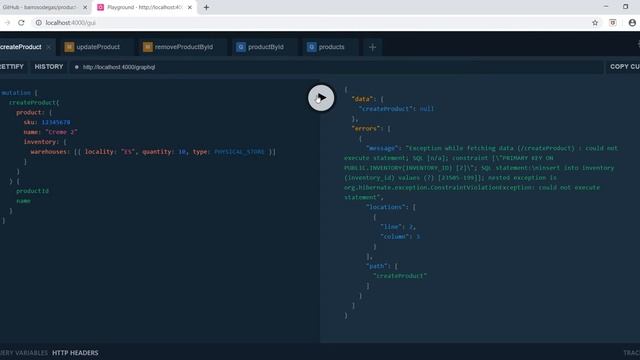640x360 pixels.
Task: Click the browser address bar URL
Action: [x=71, y=23]
